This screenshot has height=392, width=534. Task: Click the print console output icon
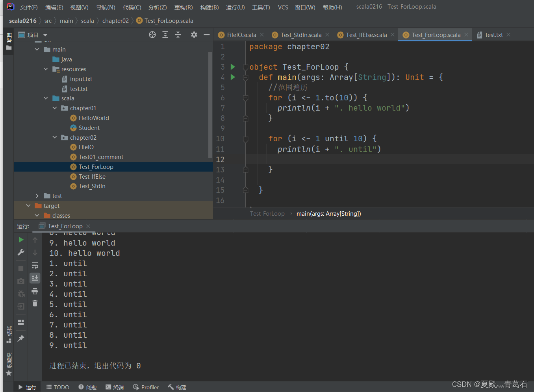pyautogui.click(x=35, y=291)
